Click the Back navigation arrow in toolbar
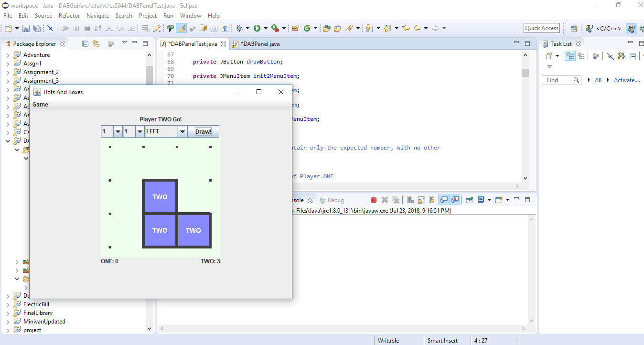 [x=417, y=28]
